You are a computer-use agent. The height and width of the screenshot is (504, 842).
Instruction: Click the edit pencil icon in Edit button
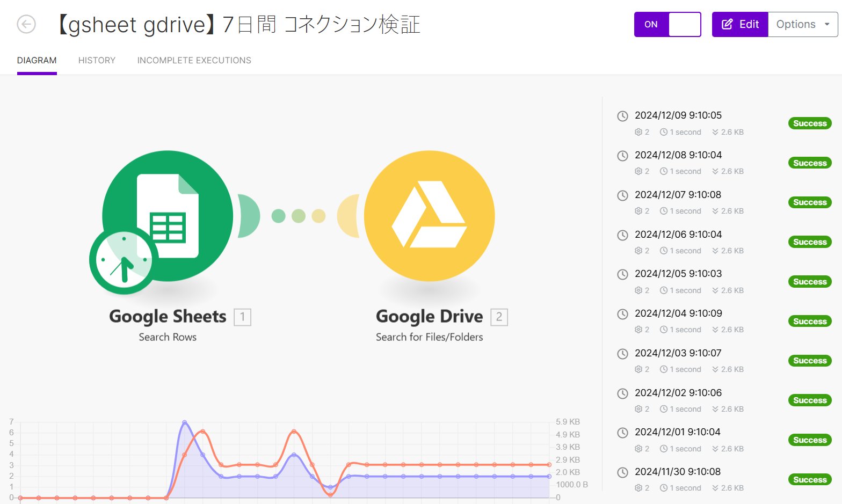tap(727, 24)
